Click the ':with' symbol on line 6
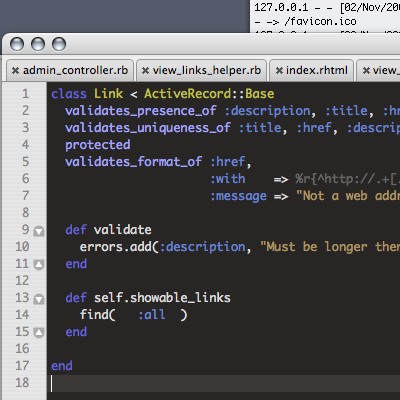 point(228,179)
